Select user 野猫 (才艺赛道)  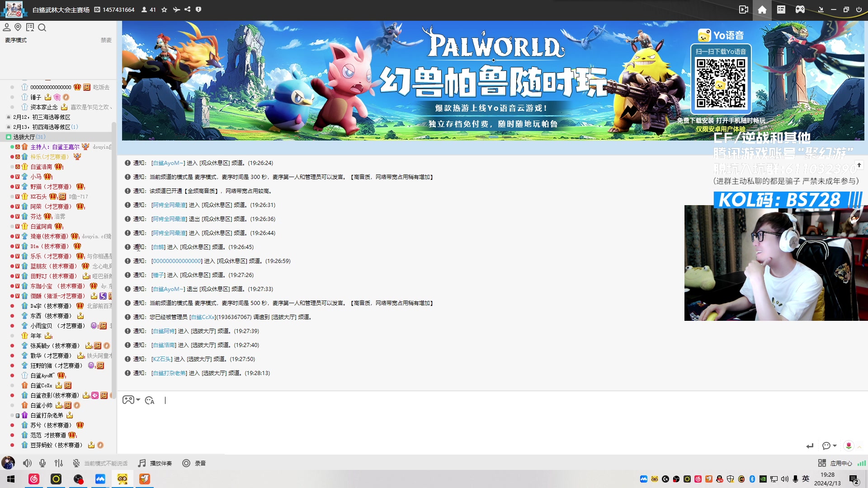pos(52,187)
